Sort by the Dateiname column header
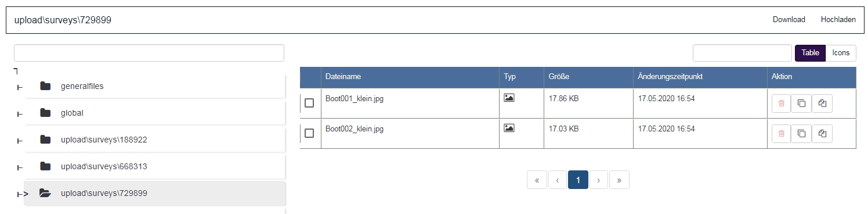 click(x=343, y=77)
